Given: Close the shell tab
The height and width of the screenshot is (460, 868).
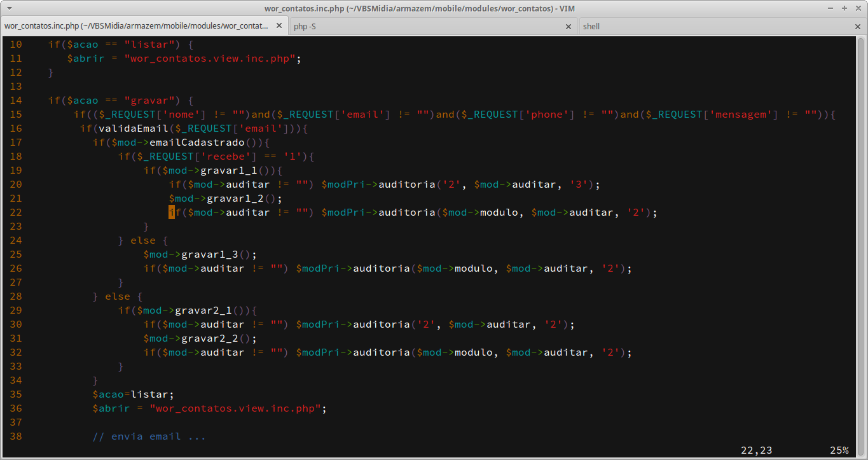Looking at the screenshot, I should [858, 26].
